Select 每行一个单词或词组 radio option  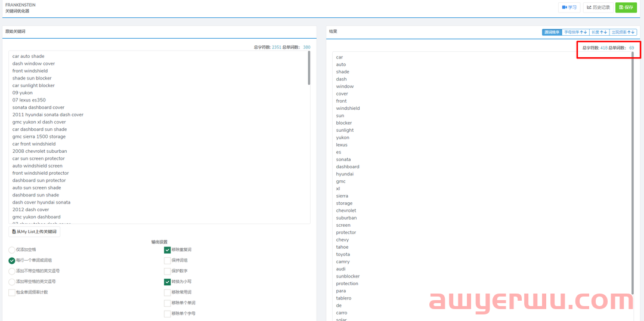coord(12,261)
